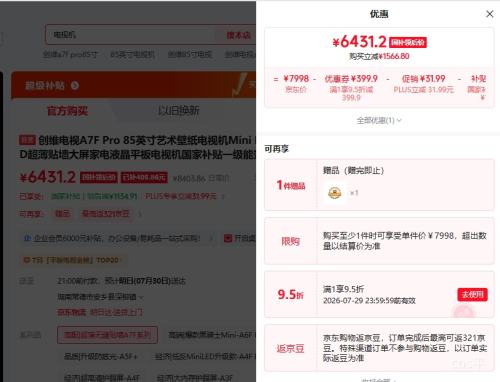Click the 搜本店 search-this-store button
Viewport: 500px width, 382px height.
pos(239,35)
